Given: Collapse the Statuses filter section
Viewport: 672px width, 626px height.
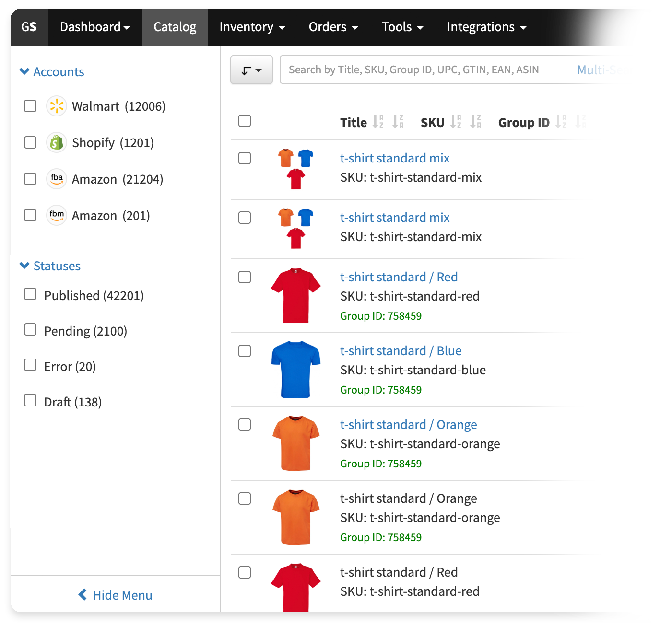Looking at the screenshot, I should point(24,266).
